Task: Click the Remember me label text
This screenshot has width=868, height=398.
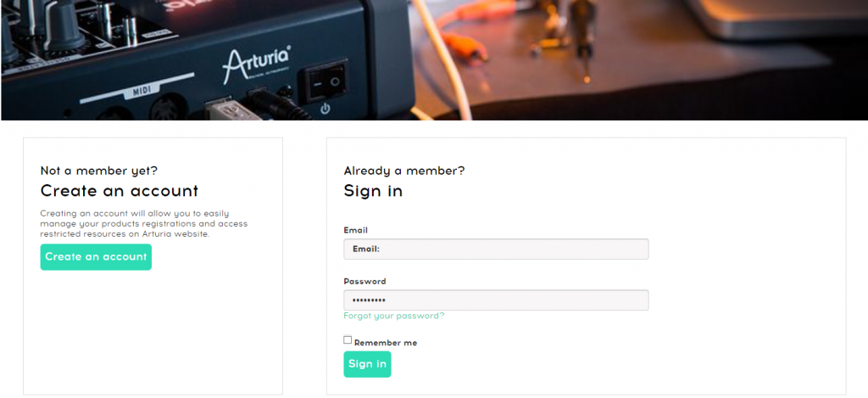Action: (x=386, y=343)
